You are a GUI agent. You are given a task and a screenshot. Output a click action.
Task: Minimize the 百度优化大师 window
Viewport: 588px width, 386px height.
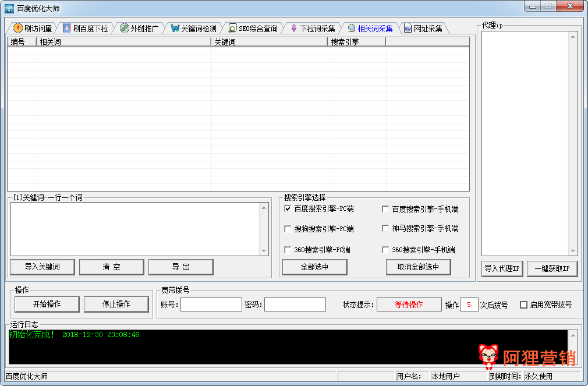pos(533,6)
